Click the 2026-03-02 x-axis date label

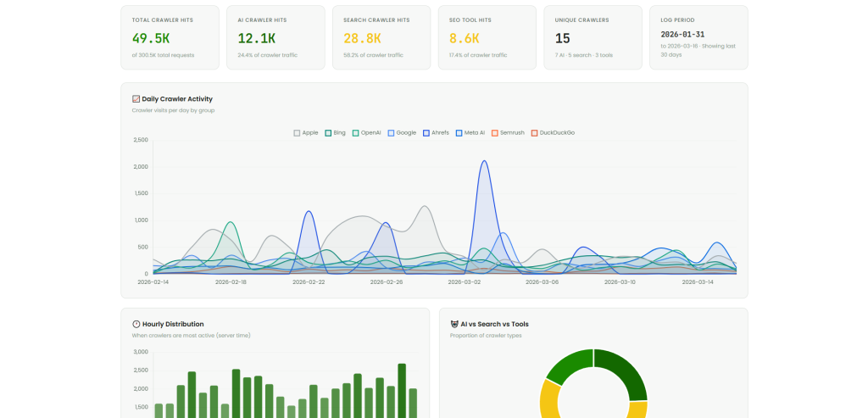(x=464, y=281)
